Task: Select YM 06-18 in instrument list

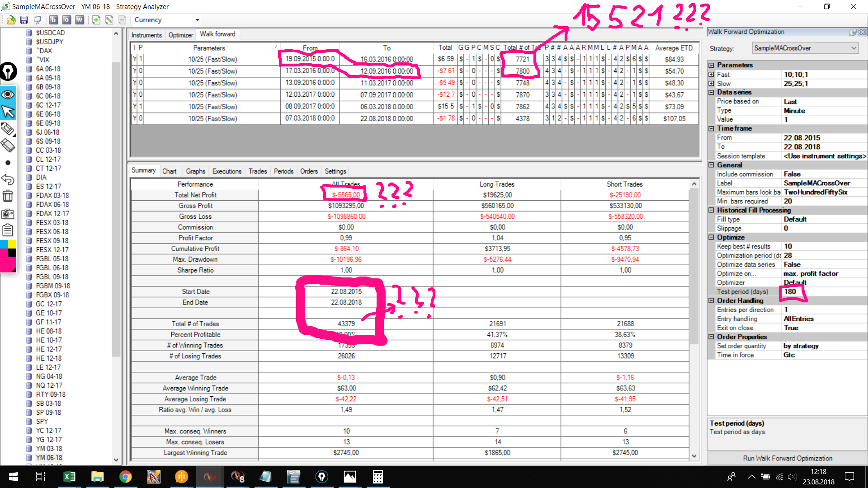Action: pos(49,458)
